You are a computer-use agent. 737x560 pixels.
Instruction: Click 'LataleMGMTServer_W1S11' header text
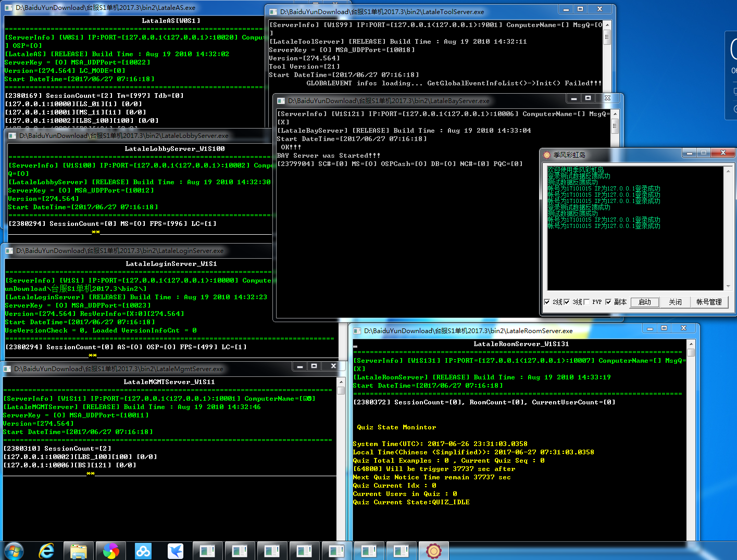coord(169,382)
